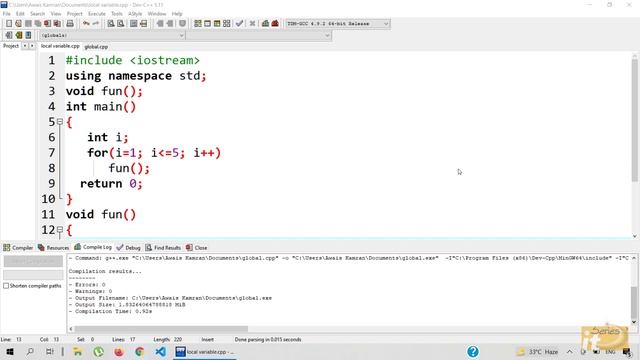Click the Close tab of bottom panel
Viewport: 640px width, 360px height.
point(196,248)
